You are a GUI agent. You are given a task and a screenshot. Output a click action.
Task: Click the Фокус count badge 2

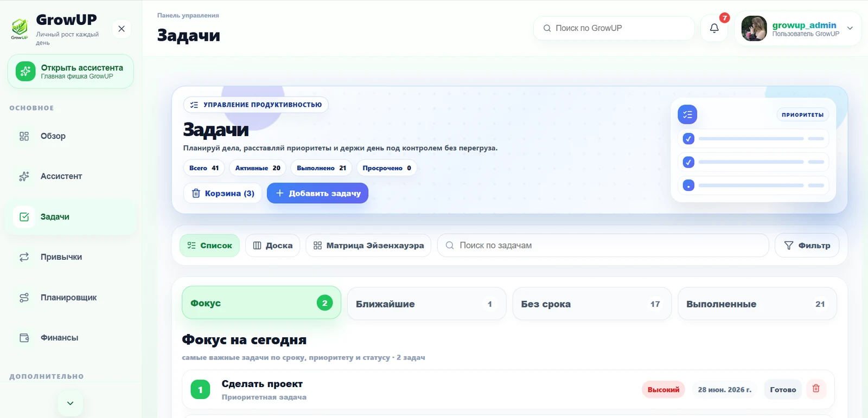pos(324,303)
